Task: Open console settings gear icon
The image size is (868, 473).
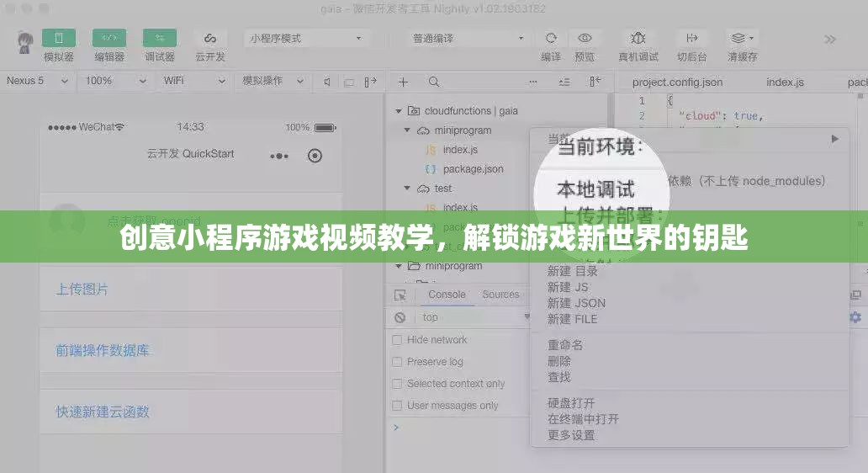Action: click(855, 317)
